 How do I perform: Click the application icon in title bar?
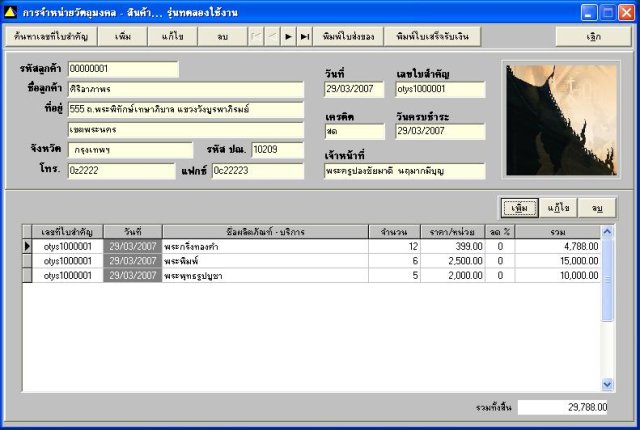tap(11, 11)
